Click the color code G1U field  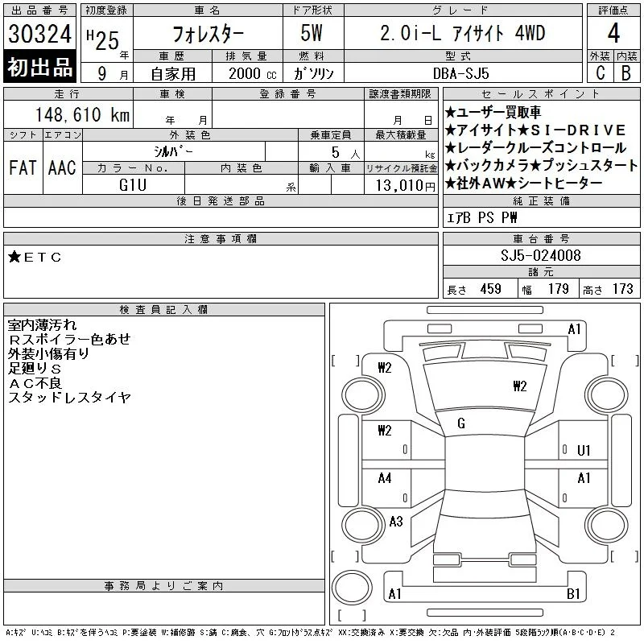point(133,185)
